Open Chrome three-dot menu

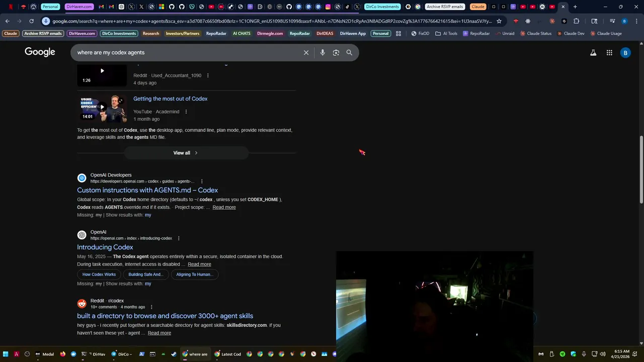637,21
